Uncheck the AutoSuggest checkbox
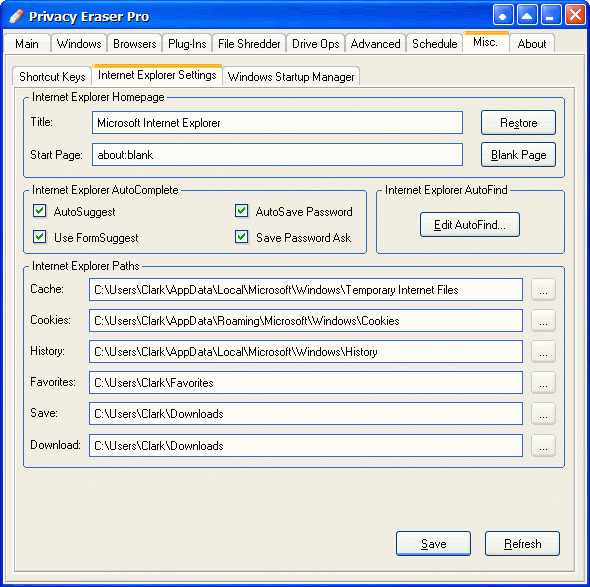590x587 pixels. pos(40,211)
